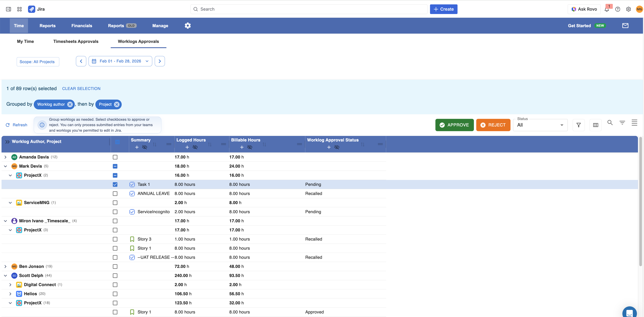Click the Refresh button
The height and width of the screenshot is (317, 644).
(17, 125)
